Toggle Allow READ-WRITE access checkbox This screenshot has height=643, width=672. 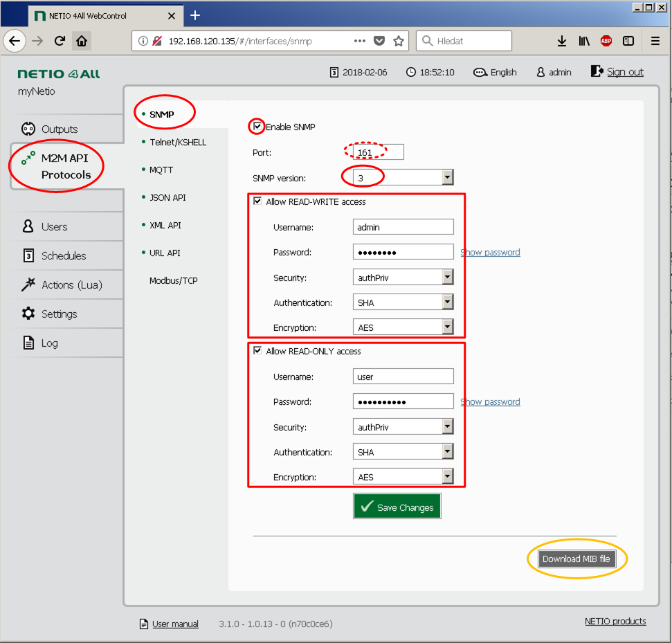(x=258, y=201)
